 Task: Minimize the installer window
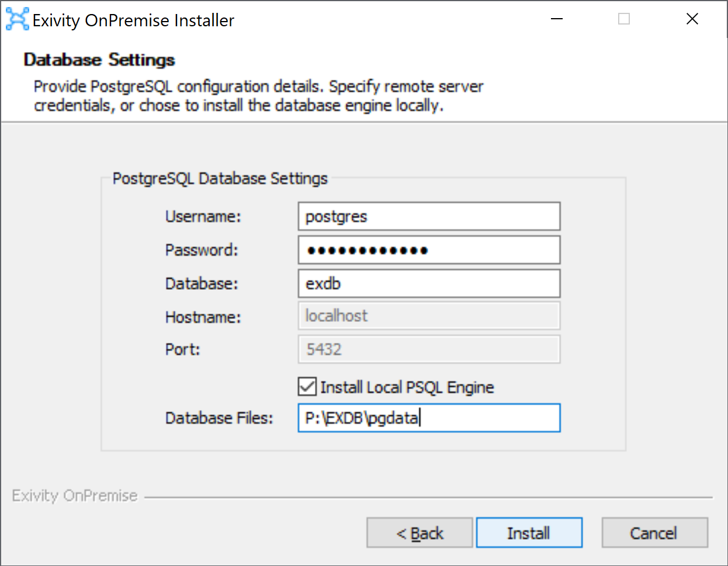pyautogui.click(x=557, y=19)
